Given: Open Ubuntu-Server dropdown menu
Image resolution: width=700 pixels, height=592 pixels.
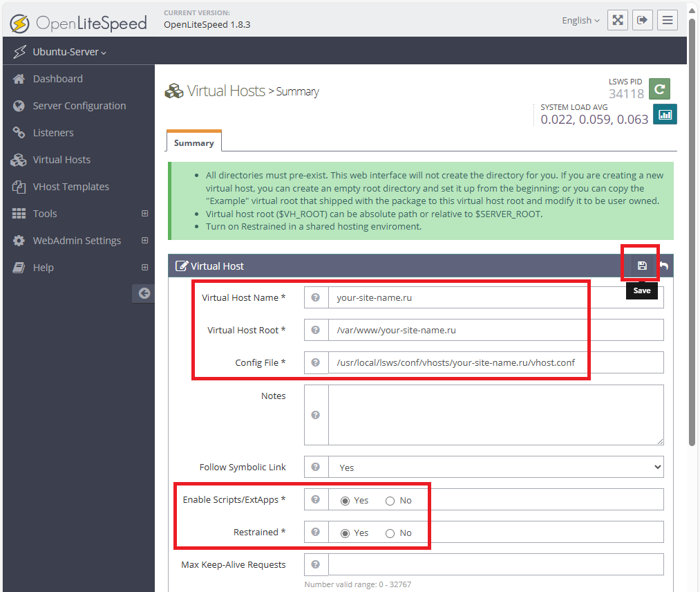Looking at the screenshot, I should [69, 52].
